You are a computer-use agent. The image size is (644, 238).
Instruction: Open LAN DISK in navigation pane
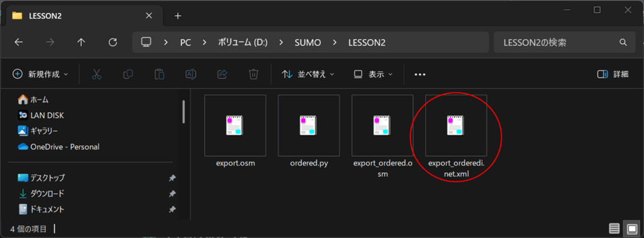pyautogui.click(x=41, y=115)
